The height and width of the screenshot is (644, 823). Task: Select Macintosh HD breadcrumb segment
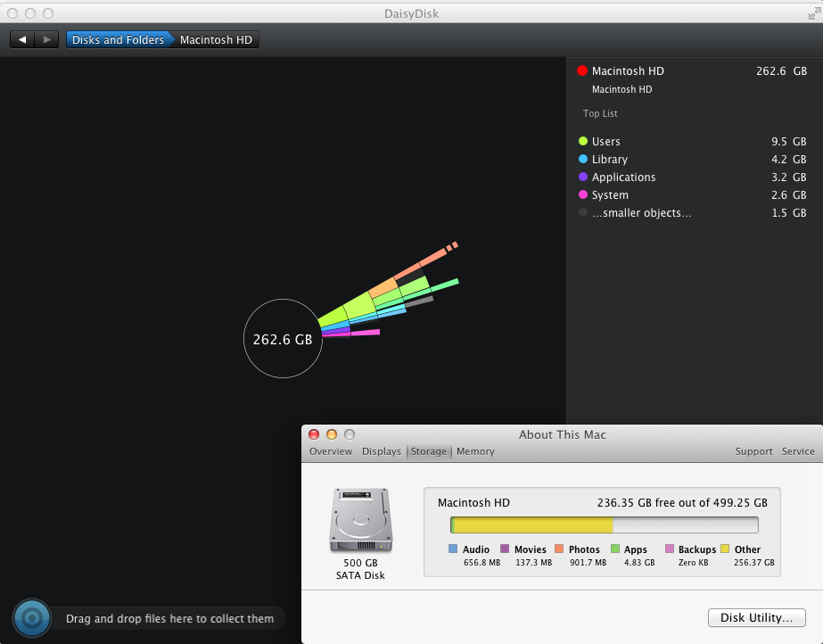(216, 40)
